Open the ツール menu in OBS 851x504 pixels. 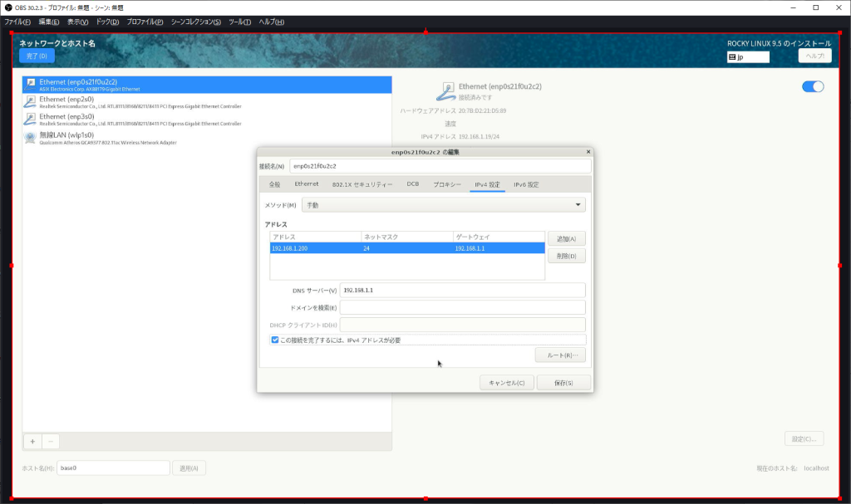coord(239,22)
